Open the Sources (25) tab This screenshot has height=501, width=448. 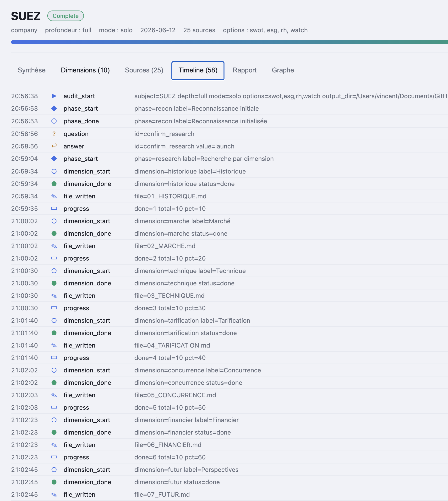pos(144,70)
